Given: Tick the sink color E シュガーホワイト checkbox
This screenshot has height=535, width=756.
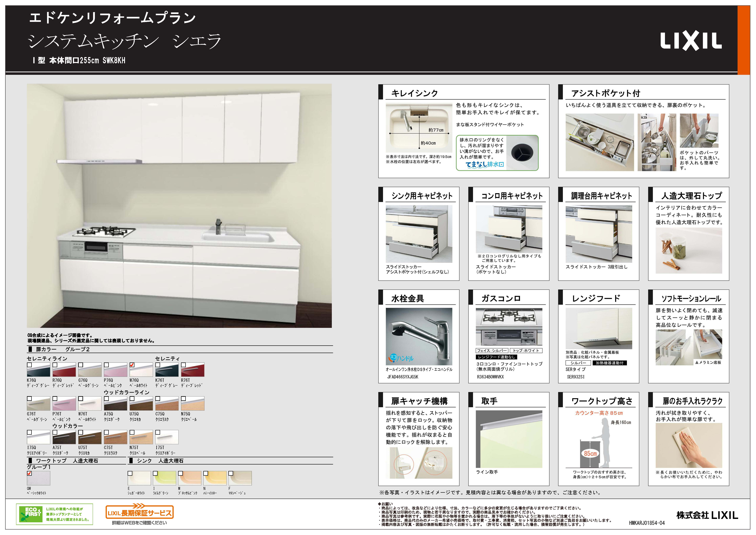Looking at the screenshot, I should pyautogui.click(x=130, y=473).
